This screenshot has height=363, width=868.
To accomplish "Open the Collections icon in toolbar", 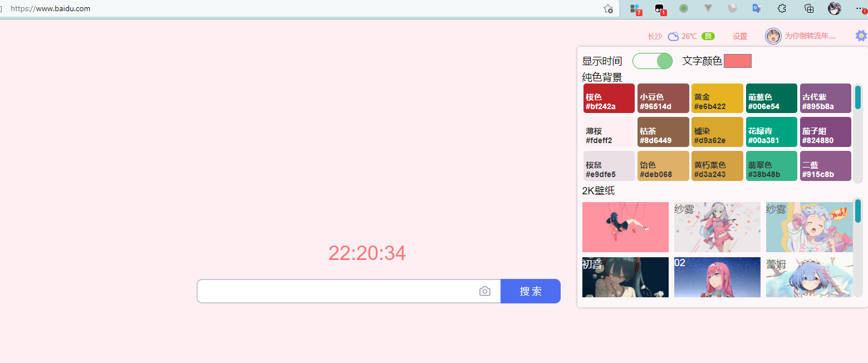I will [809, 8].
